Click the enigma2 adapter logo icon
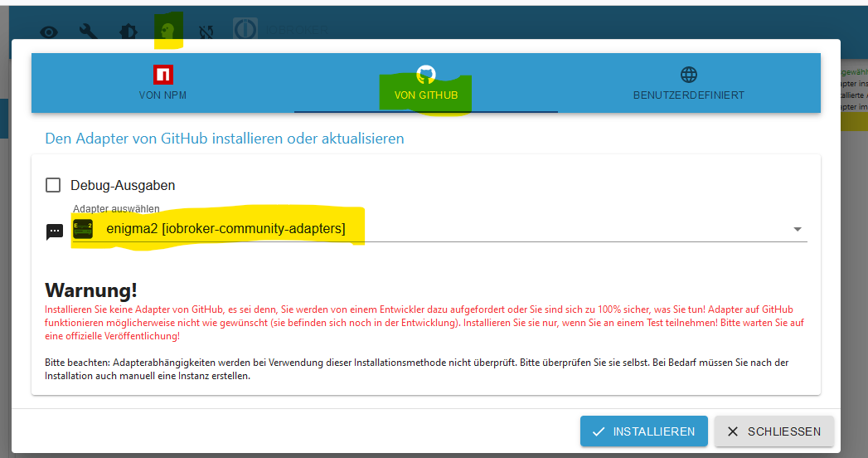 [x=83, y=229]
